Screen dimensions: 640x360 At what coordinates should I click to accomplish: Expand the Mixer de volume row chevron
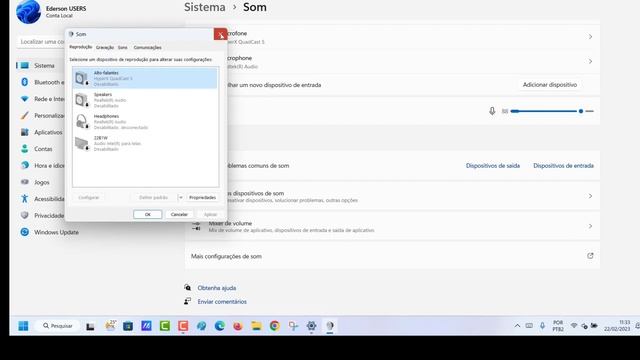click(x=590, y=226)
